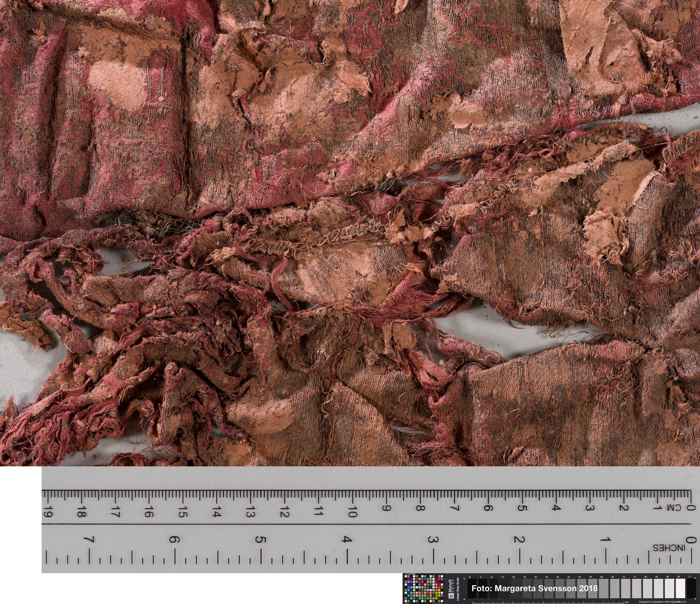Click the multicolor ColorChecker patch grid

(423, 589)
